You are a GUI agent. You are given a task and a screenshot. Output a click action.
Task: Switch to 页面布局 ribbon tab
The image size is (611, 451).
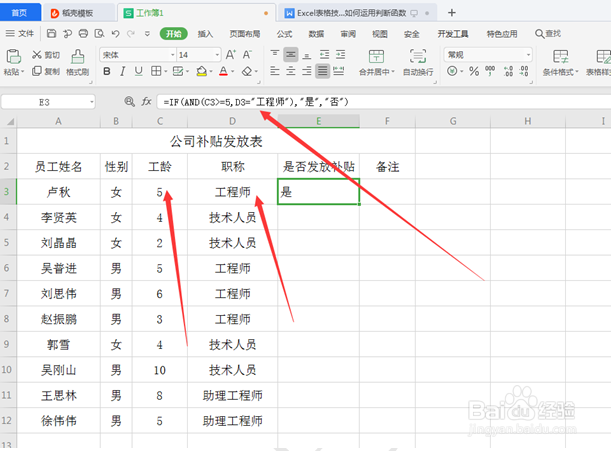point(245,34)
